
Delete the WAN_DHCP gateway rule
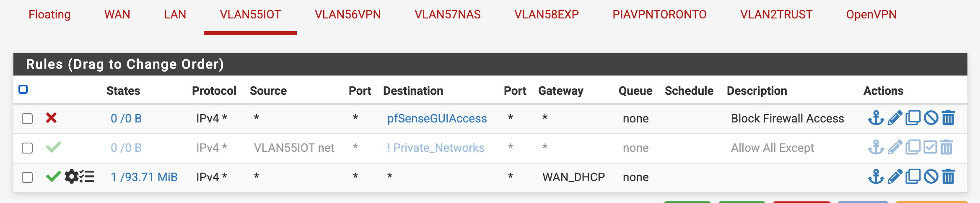[x=948, y=177]
